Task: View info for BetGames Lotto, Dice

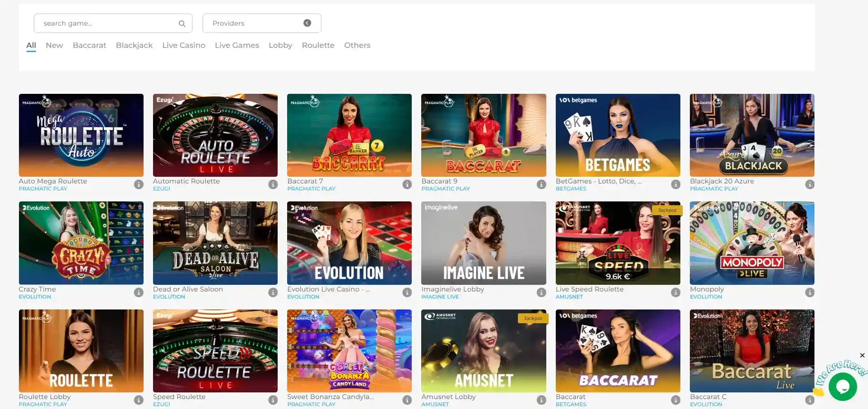Action: pos(676,184)
